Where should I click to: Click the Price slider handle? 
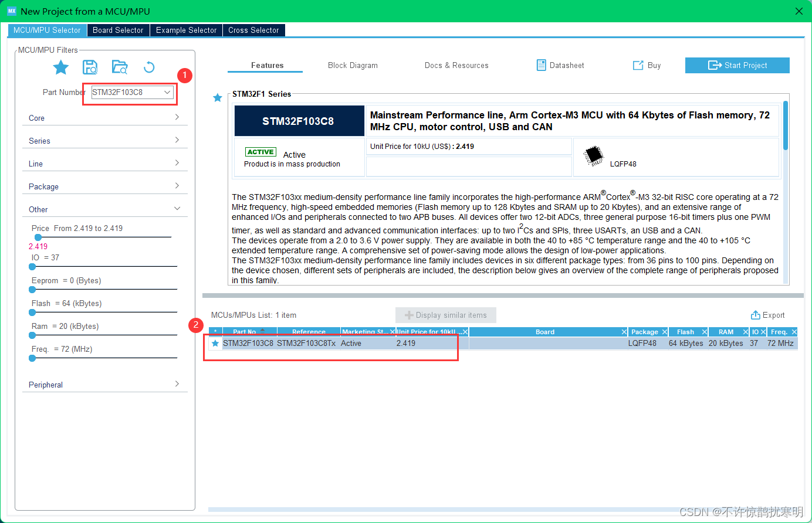click(38, 237)
